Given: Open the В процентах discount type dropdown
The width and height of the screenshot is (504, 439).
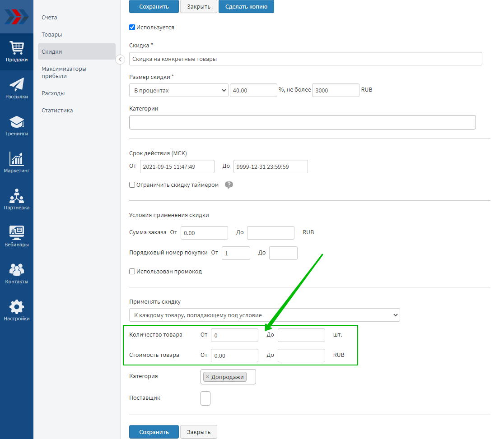Looking at the screenshot, I should coord(179,90).
